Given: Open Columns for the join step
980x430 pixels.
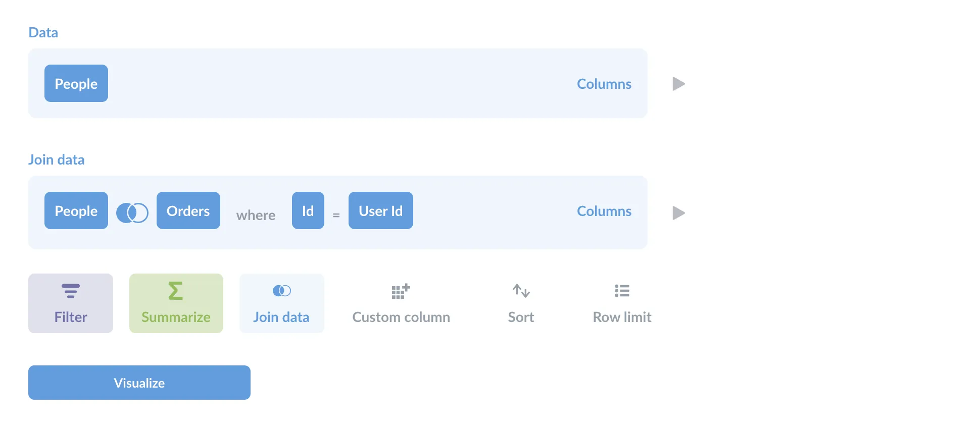Looking at the screenshot, I should click(604, 211).
